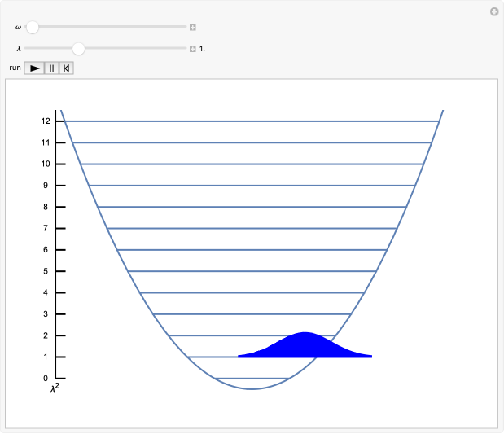
Task: Pause the running animation
Action: click(x=51, y=68)
